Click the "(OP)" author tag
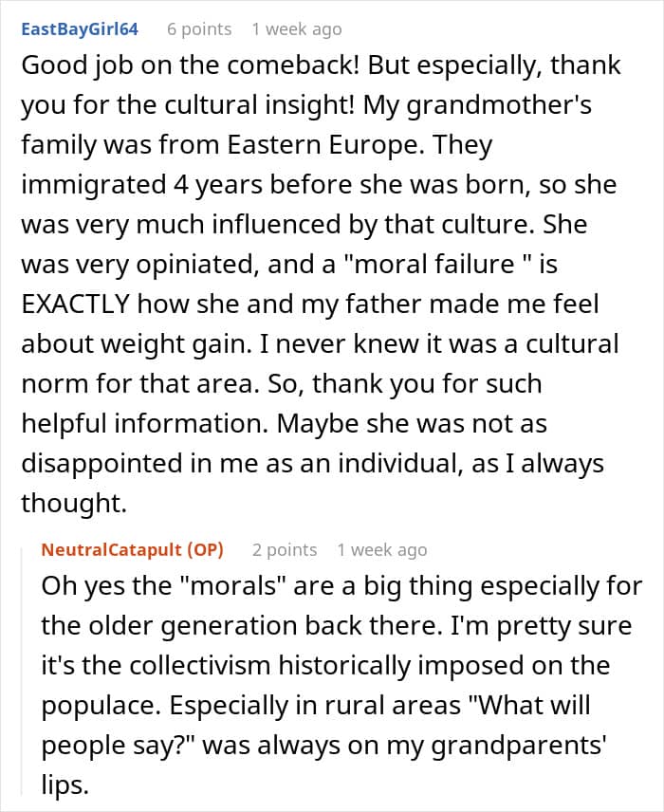 point(205,549)
